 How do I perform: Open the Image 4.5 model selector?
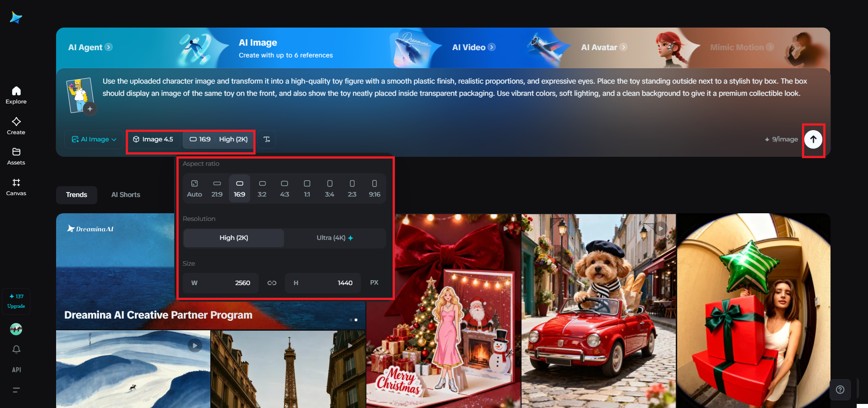pos(154,139)
